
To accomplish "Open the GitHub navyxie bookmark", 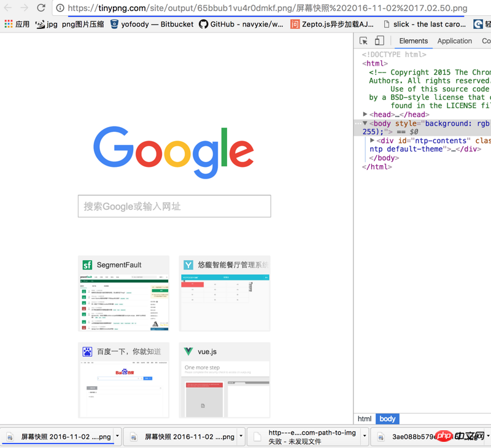I will tap(241, 24).
